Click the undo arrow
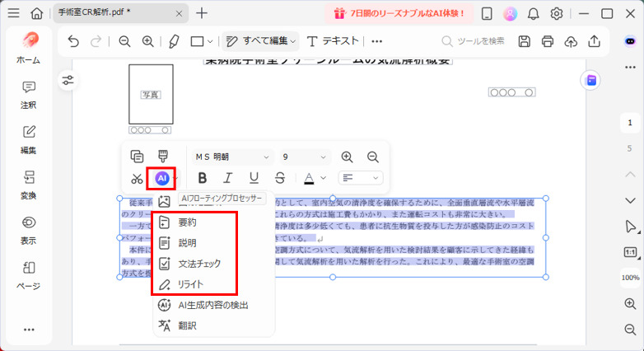Screen dimensions: 644x351 pos(73,41)
